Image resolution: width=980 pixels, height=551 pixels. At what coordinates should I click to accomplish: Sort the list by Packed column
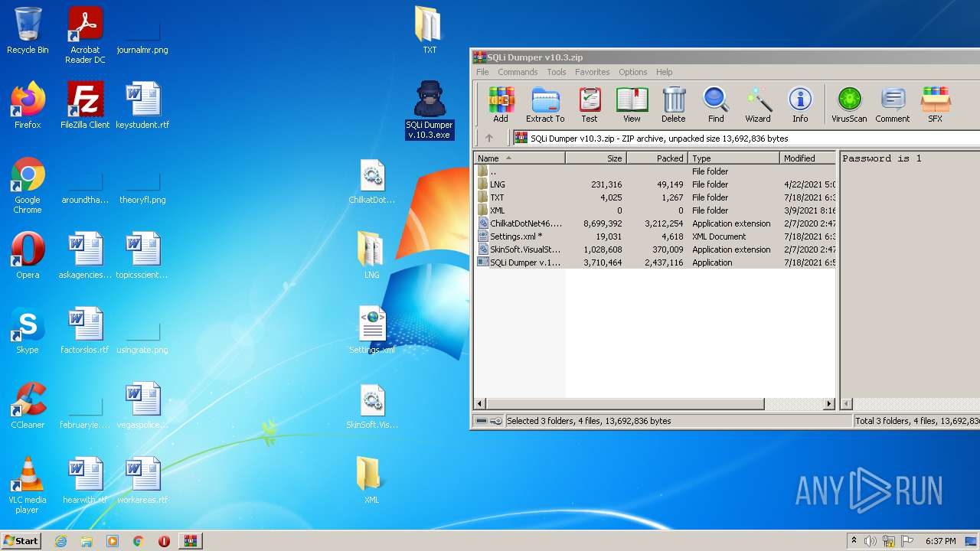pos(658,158)
